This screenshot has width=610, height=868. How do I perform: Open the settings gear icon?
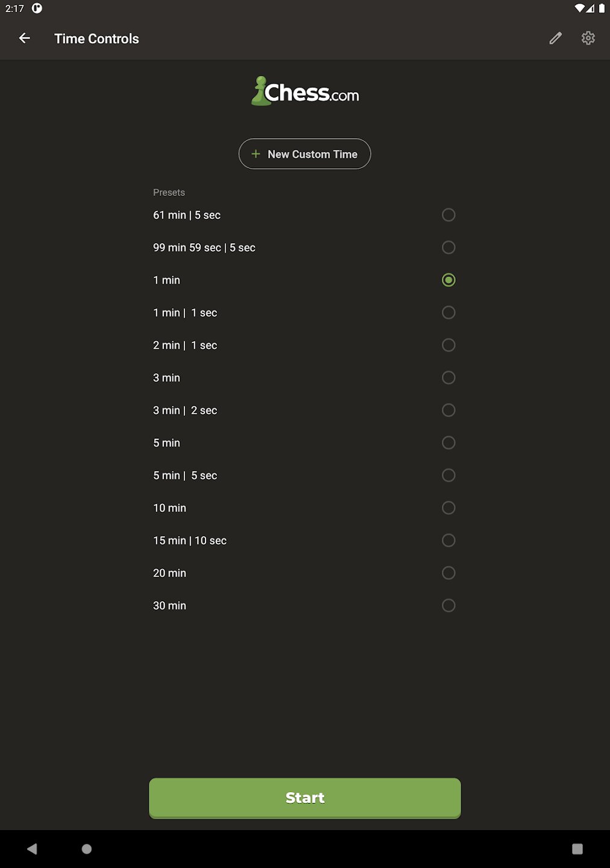coord(588,39)
